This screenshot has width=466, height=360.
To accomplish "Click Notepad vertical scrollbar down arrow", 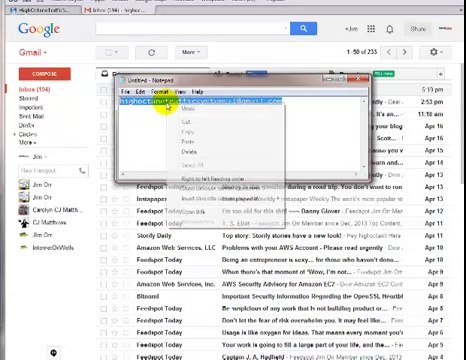I will (364, 166).
